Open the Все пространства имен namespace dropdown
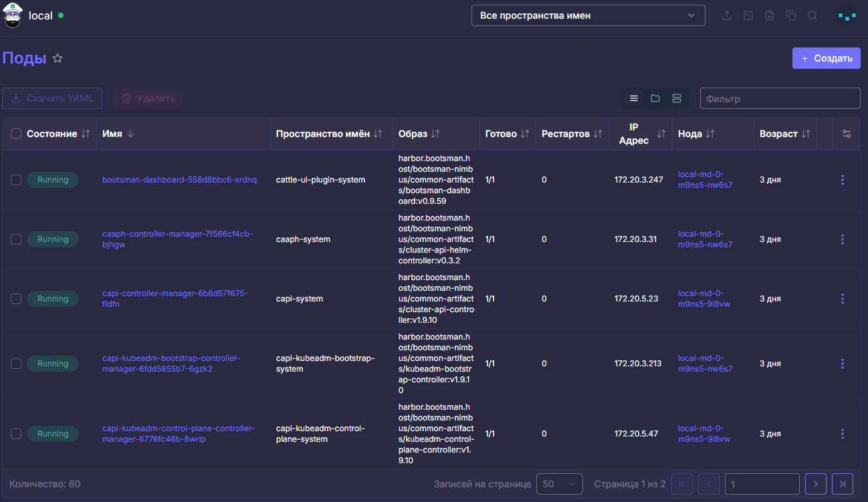 (588, 15)
